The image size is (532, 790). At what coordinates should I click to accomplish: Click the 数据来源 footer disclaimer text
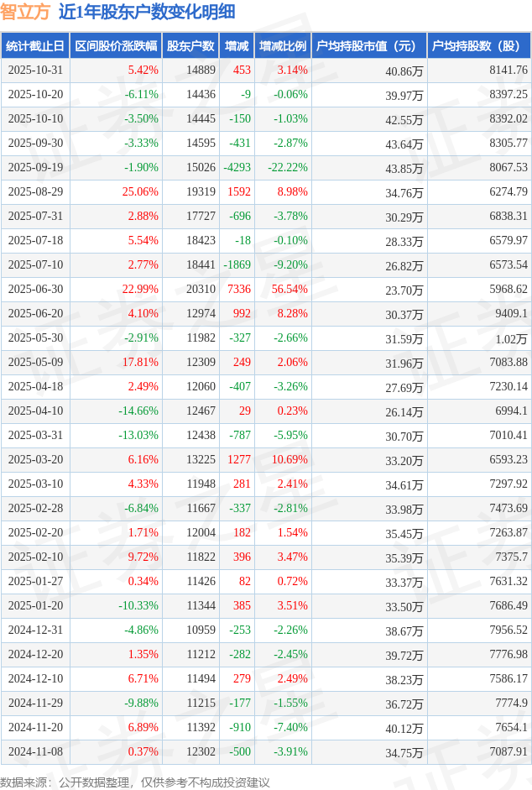[x=135, y=782]
